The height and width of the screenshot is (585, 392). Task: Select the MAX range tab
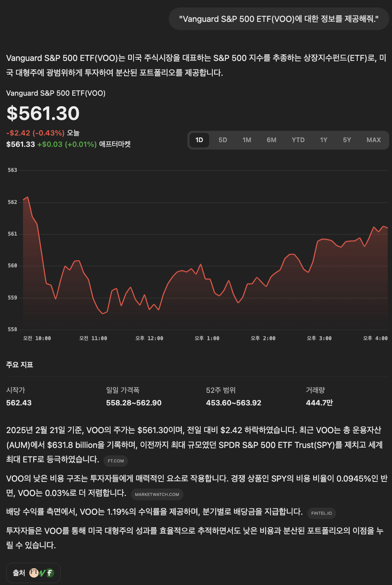click(x=374, y=140)
